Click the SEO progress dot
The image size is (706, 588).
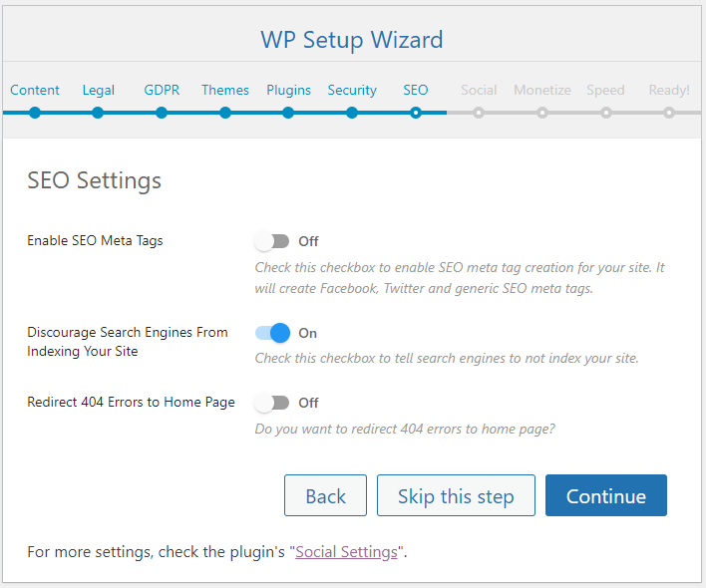pyautogui.click(x=416, y=113)
